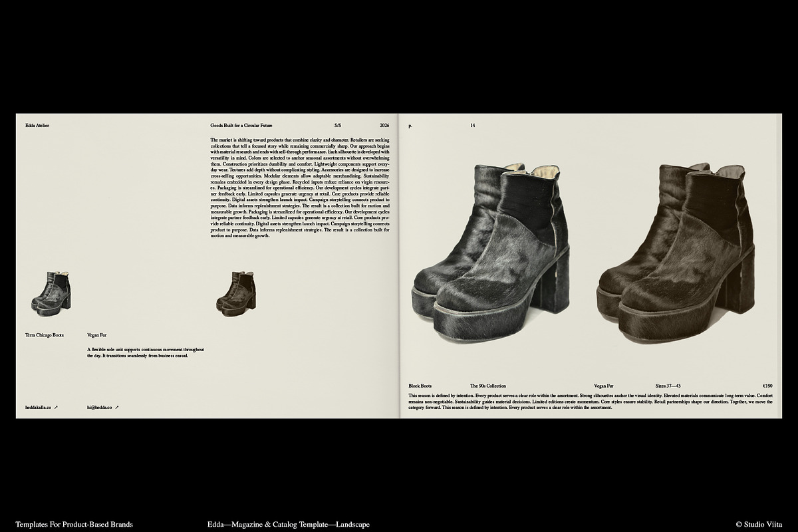The width and height of the screenshot is (798, 532).
Task: Click 'Edda—Magazine & Catalog Template—Landscape' footer title
Action: click(x=289, y=524)
